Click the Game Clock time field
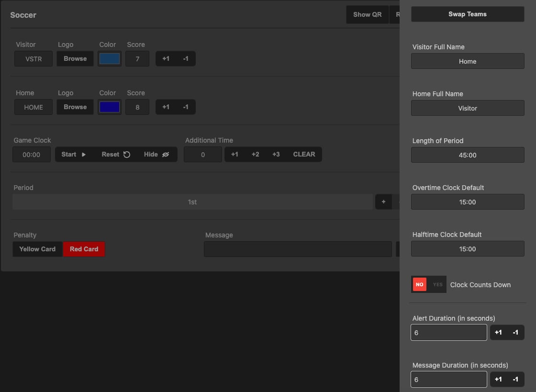This screenshot has height=392, width=536. tap(32, 155)
